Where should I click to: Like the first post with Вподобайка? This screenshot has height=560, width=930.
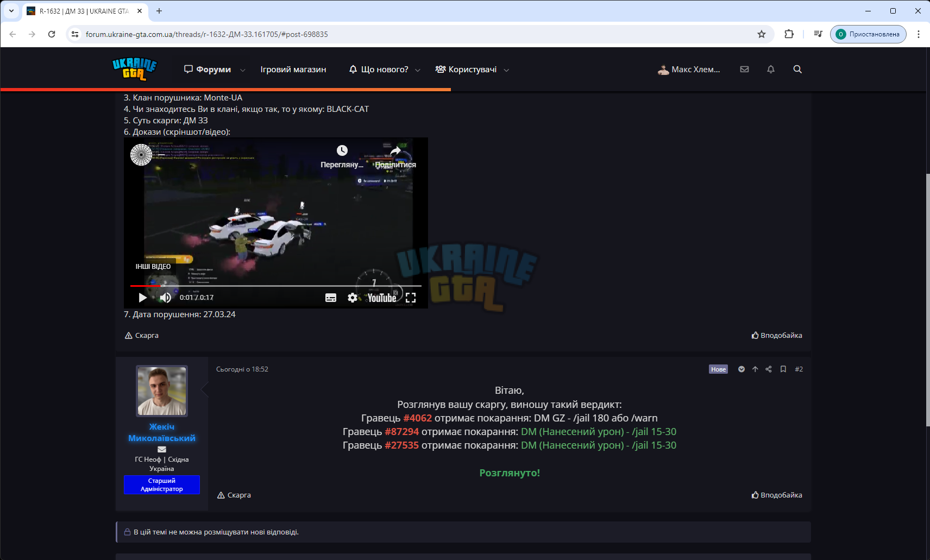tap(777, 336)
